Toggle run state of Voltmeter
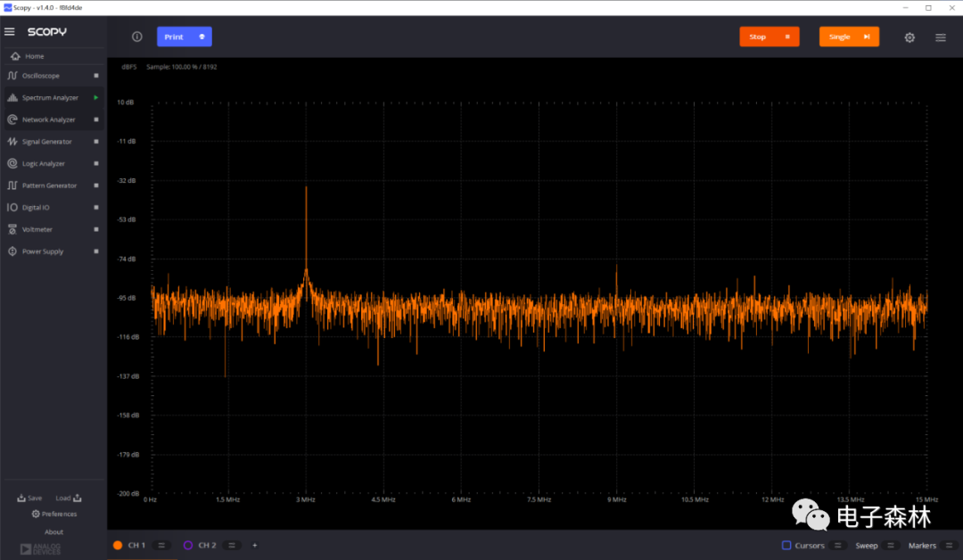This screenshot has width=963, height=560. click(x=95, y=230)
